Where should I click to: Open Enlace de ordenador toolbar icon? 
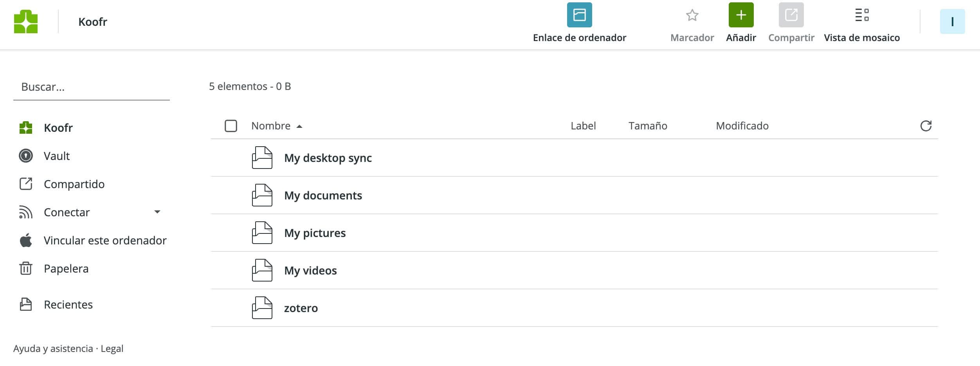(x=579, y=15)
